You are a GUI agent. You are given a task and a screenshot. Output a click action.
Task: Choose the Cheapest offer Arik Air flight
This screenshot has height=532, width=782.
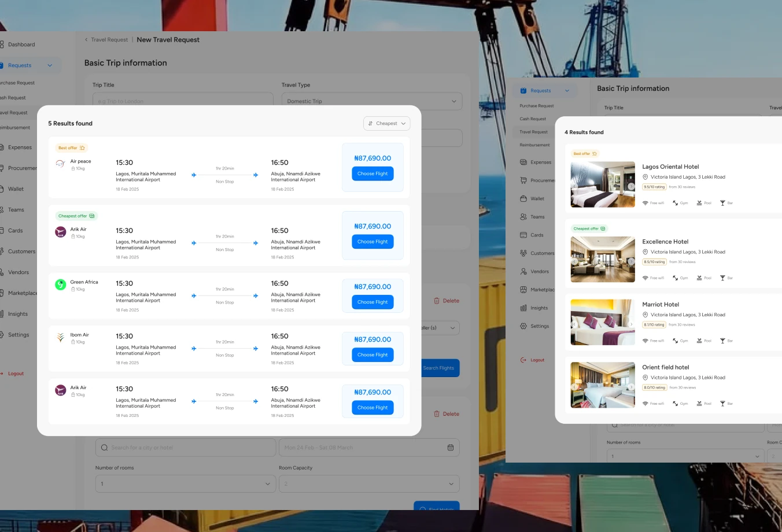point(372,242)
